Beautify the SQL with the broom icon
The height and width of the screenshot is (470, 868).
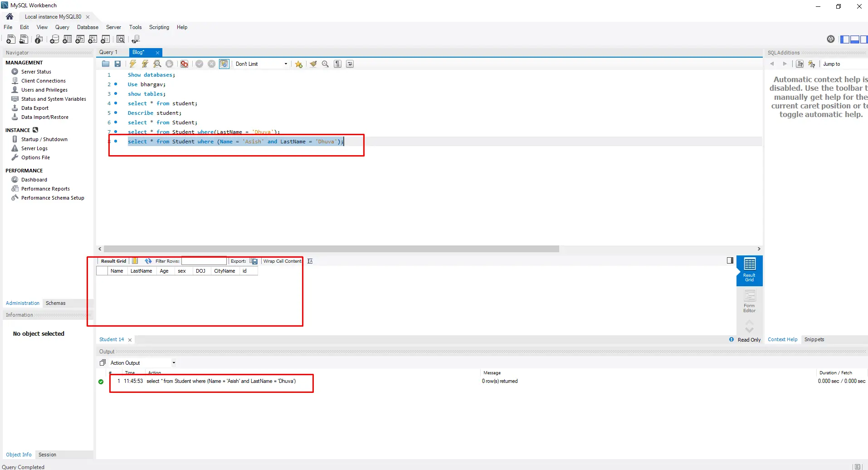point(313,64)
